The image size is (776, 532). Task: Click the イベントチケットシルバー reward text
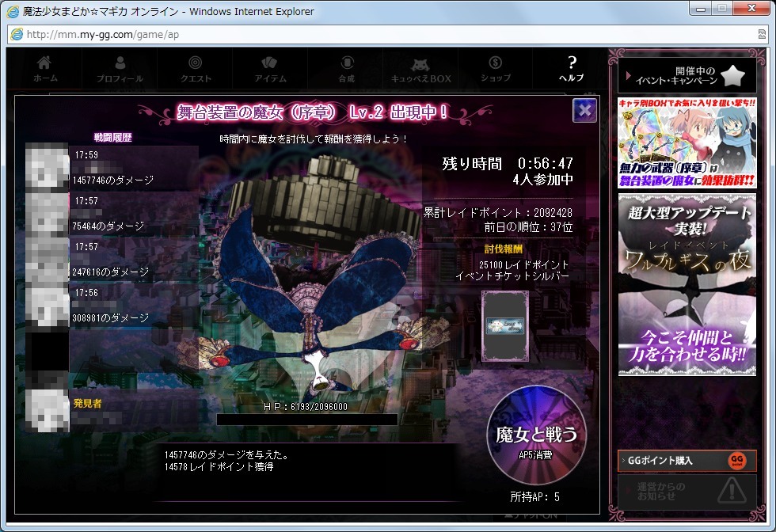(x=512, y=276)
